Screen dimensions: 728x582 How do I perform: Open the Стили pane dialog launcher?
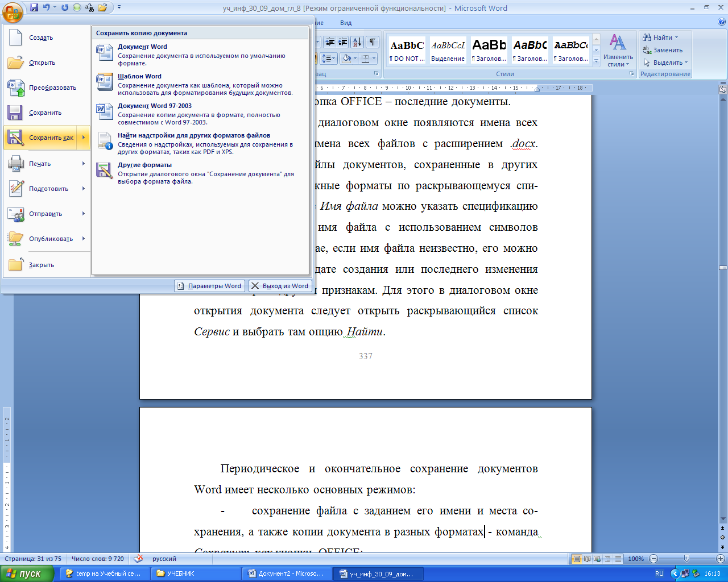631,74
